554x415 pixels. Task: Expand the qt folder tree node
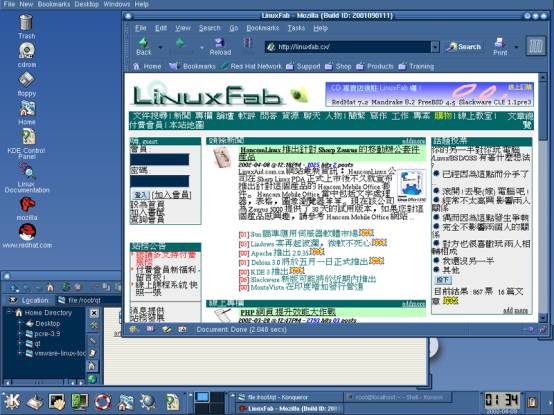(x=20, y=343)
